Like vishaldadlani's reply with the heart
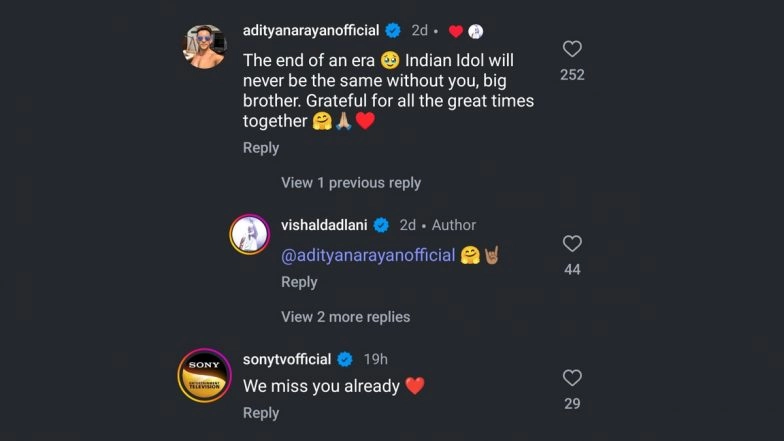The width and height of the screenshot is (784, 441). coord(572,243)
